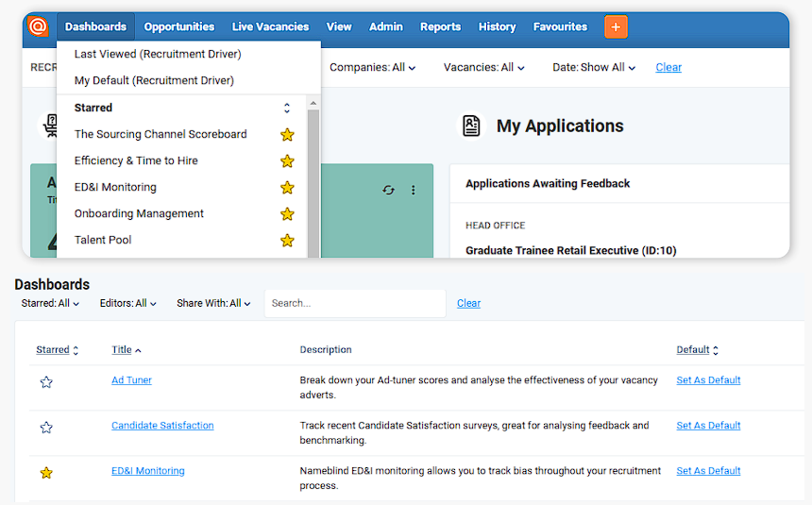Click Applications Awaiting Feedback heading
The height and width of the screenshot is (505, 812).
548,183
